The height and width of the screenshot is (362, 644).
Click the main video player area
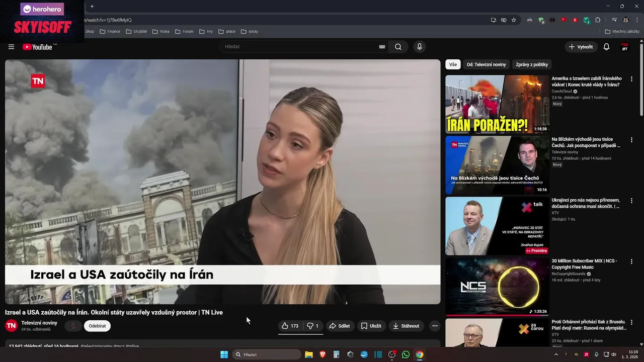point(222,182)
